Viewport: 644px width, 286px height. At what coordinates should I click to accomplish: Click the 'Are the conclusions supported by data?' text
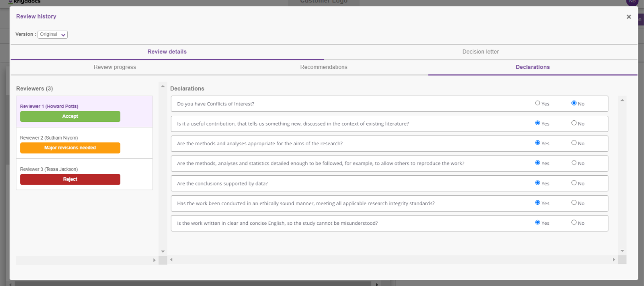click(x=222, y=183)
